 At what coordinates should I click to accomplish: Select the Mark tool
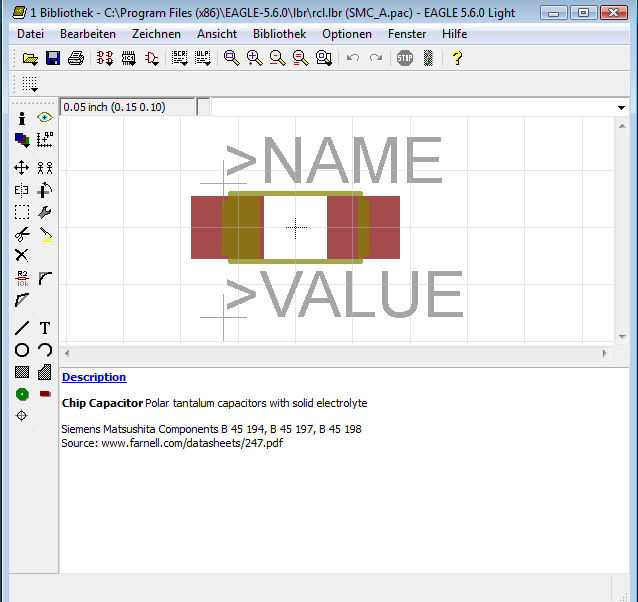45,140
